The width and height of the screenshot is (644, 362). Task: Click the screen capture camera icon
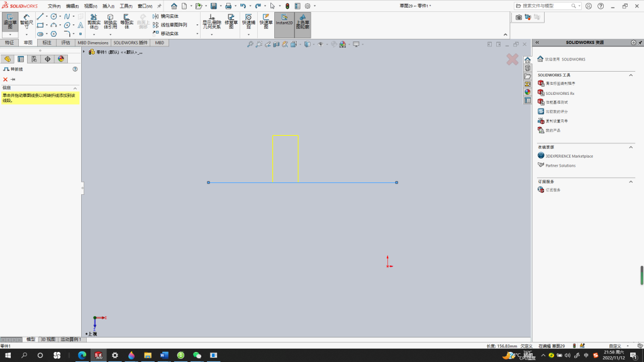(519, 17)
